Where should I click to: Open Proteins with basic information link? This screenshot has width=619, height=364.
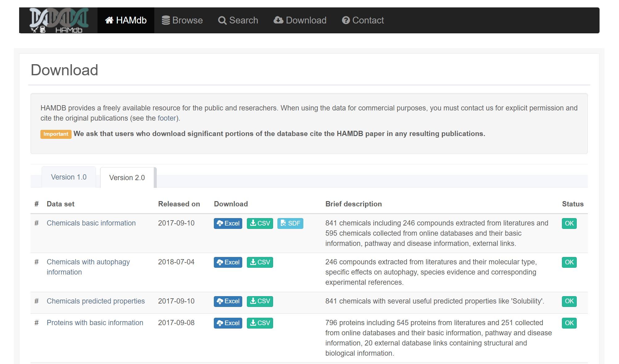pyautogui.click(x=95, y=323)
